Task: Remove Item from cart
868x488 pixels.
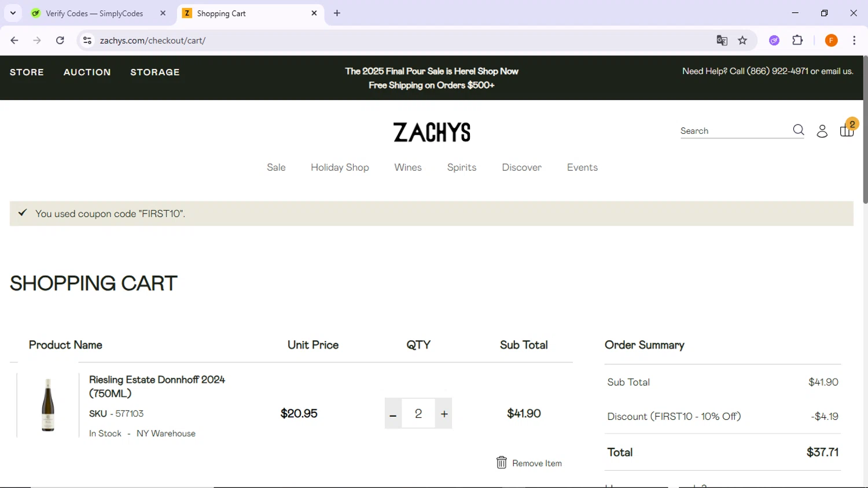Action: pos(529,463)
